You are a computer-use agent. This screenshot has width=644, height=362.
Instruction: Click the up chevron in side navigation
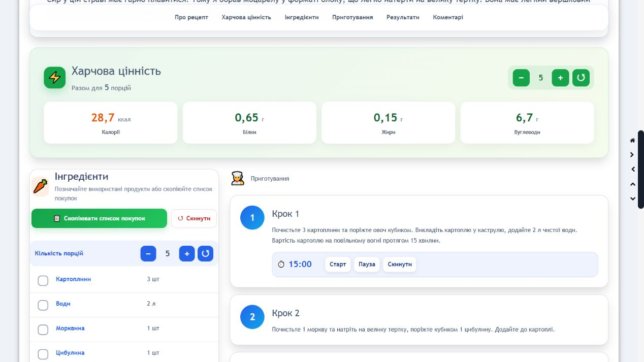[632, 184]
